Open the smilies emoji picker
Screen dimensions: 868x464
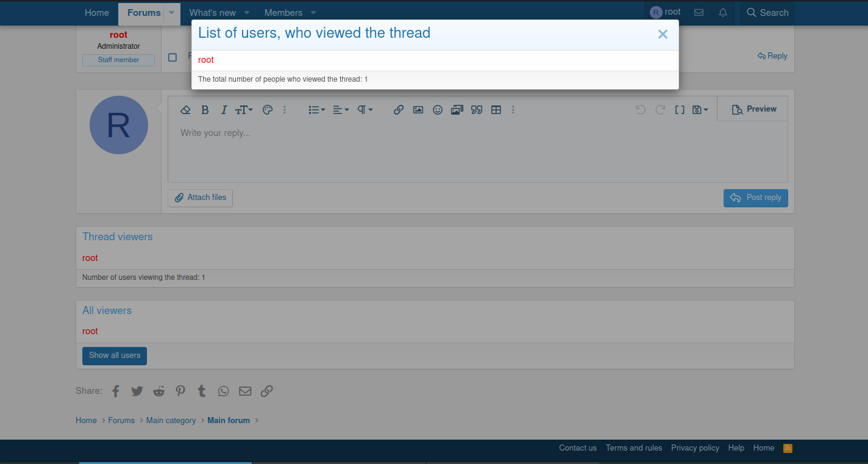click(437, 110)
